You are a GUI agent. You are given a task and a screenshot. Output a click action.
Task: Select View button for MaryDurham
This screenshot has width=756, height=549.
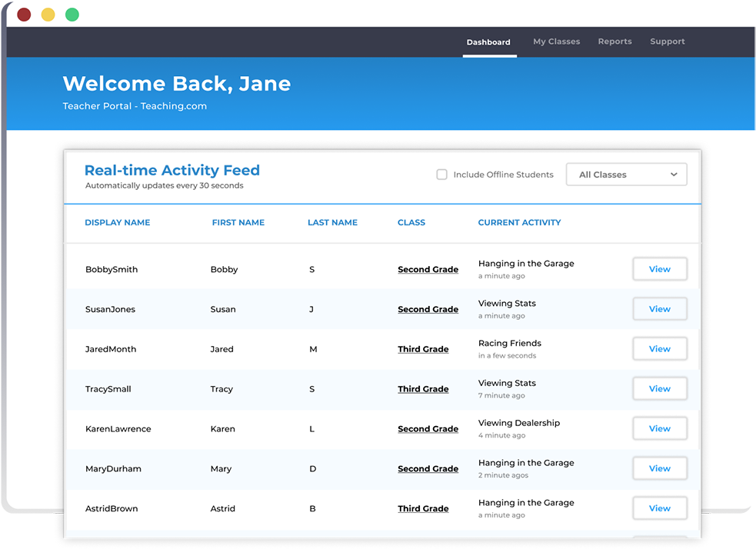click(x=659, y=468)
